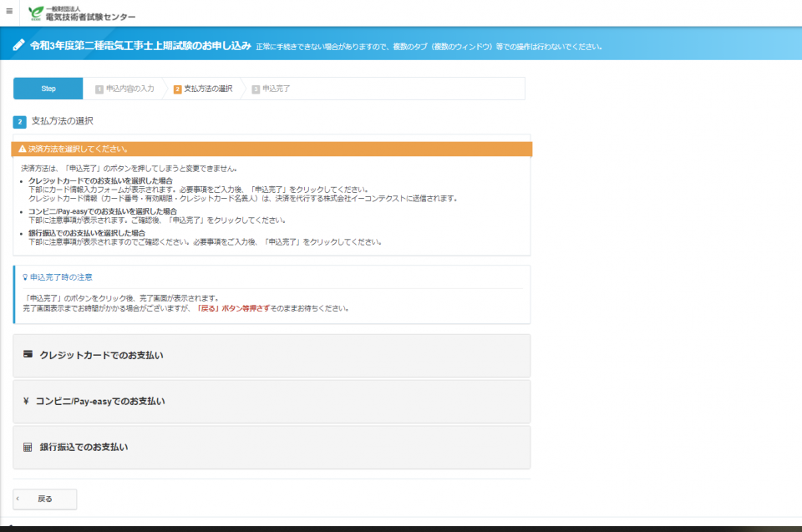Image resolution: width=802 pixels, height=532 pixels.
Task: Select the blue Step tab
Action: point(48,89)
